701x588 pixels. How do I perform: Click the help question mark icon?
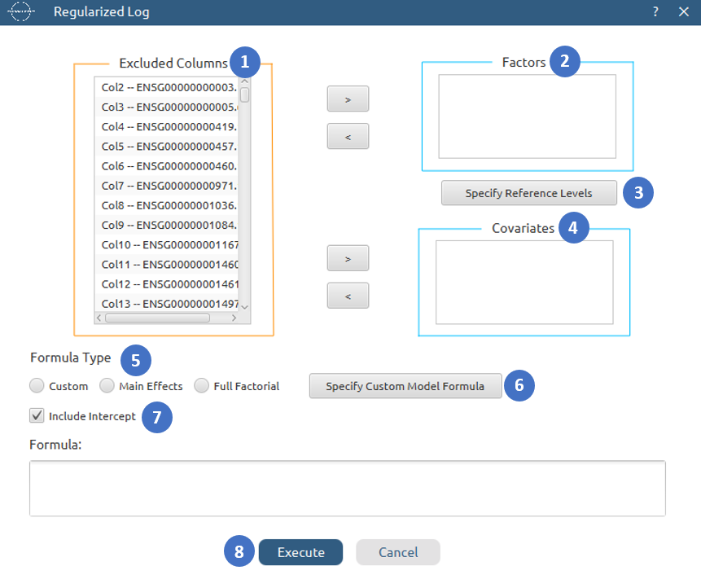click(655, 11)
